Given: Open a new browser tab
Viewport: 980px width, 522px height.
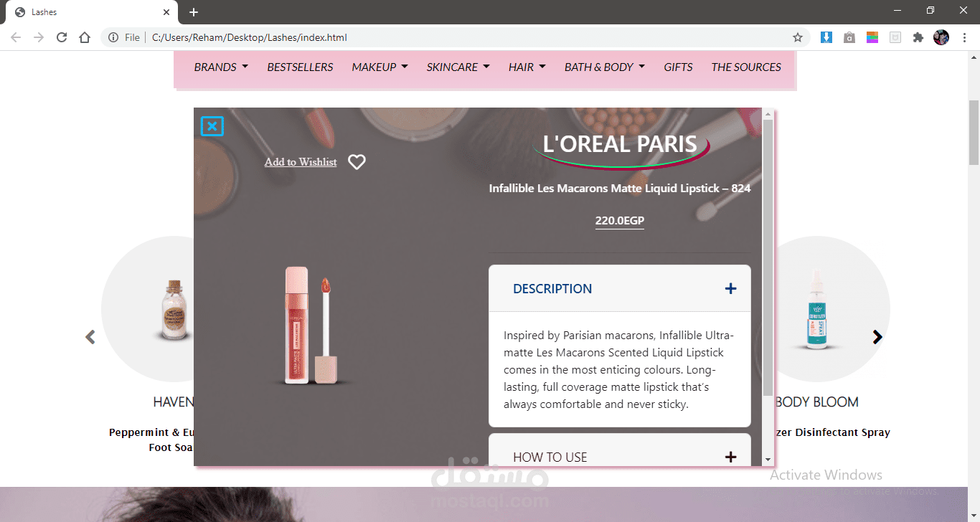Looking at the screenshot, I should (194, 12).
